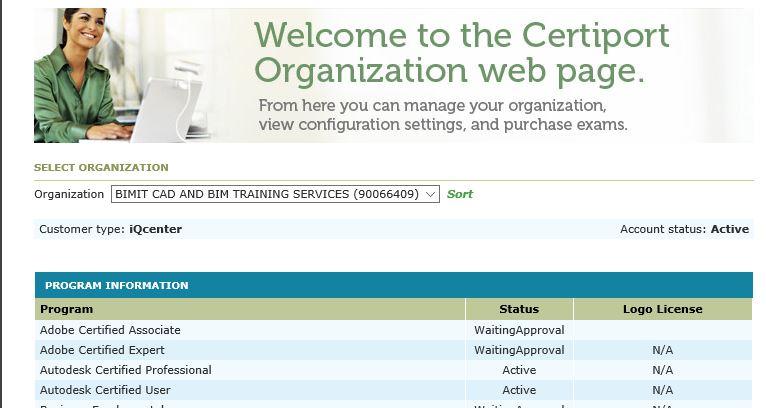The height and width of the screenshot is (408, 766).
Task: Click the SELECT ORGANIZATION heading
Action: [x=101, y=167]
